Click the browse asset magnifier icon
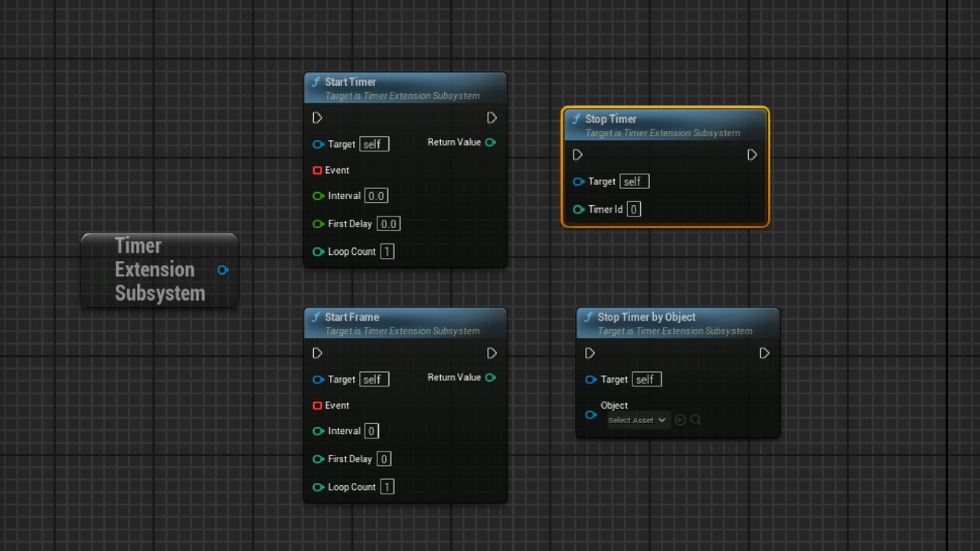The height and width of the screenshot is (551, 980). click(696, 420)
